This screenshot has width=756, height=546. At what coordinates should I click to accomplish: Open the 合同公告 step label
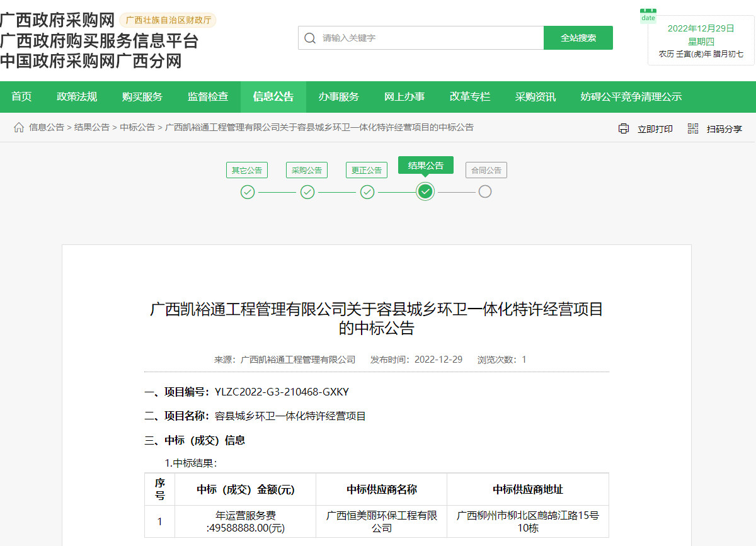[x=486, y=170]
